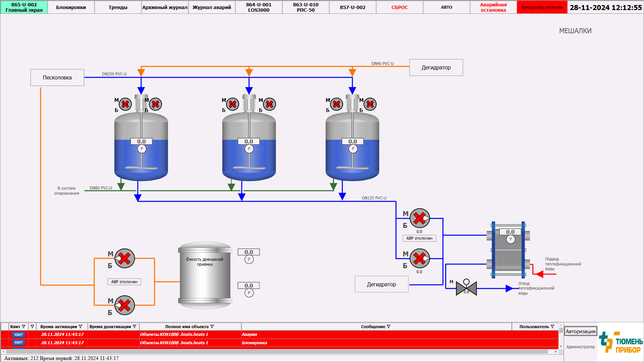Open filter dropdown on Сообщение column

tap(389, 326)
